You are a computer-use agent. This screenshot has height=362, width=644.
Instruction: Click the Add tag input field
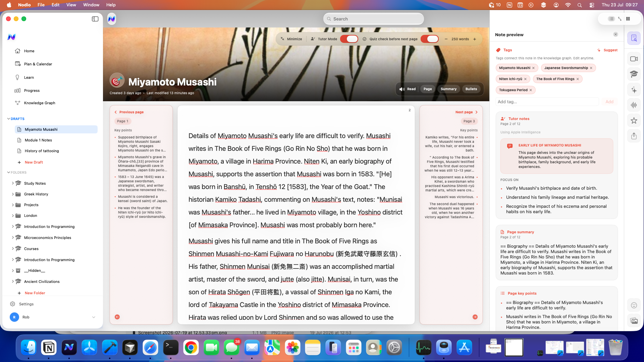point(547,102)
